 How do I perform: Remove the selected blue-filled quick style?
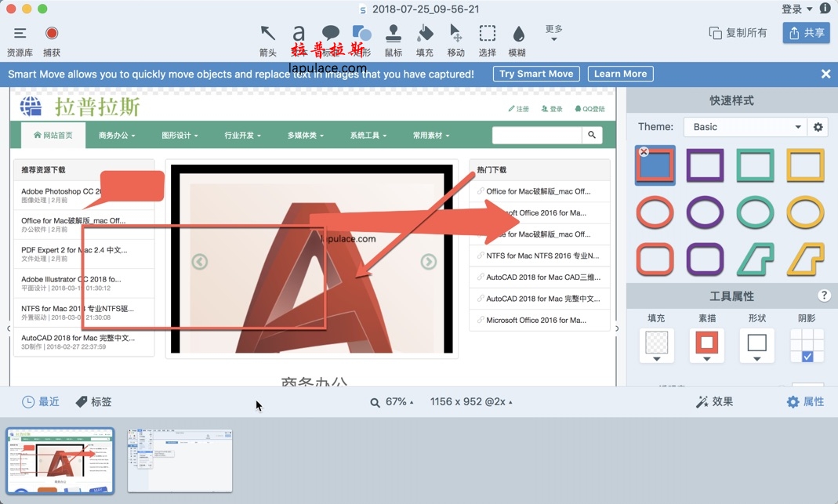(x=644, y=152)
